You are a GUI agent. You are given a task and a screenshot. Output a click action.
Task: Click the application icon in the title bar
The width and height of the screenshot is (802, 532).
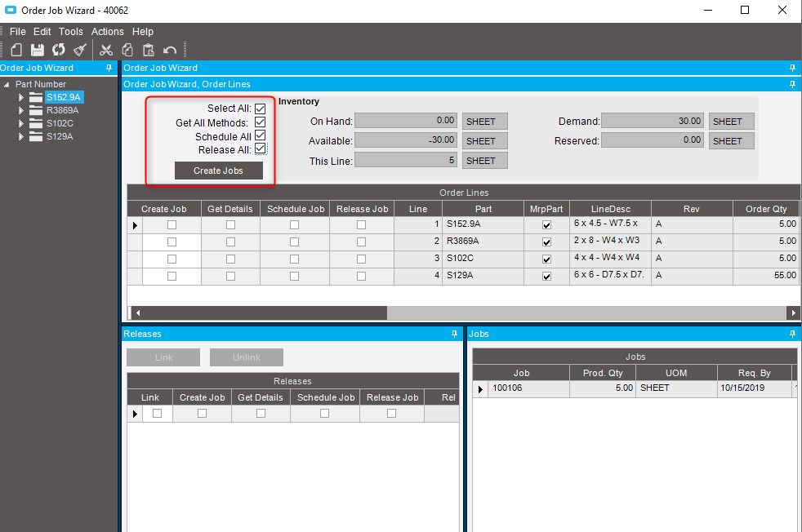(x=11, y=10)
